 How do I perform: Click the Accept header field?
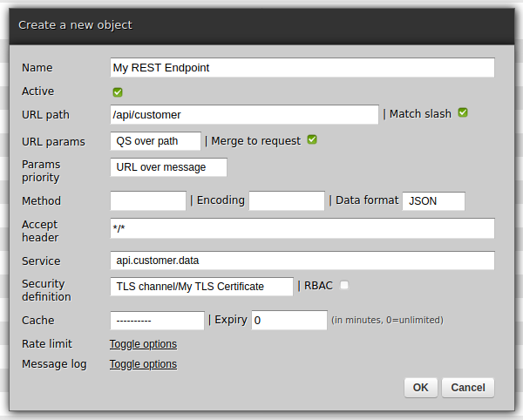(302, 228)
